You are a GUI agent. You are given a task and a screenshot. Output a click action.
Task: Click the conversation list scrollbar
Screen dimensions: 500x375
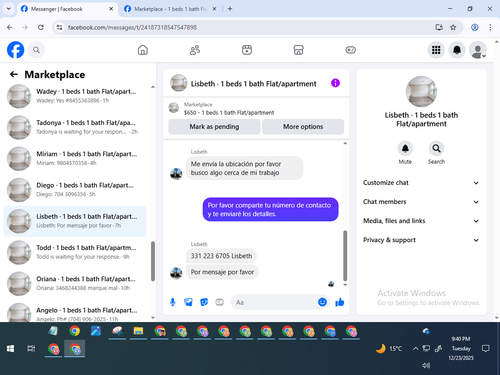click(x=153, y=261)
